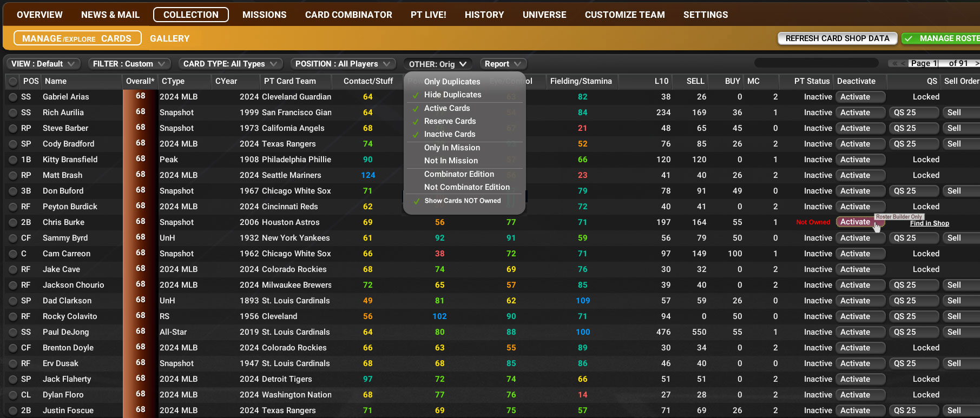The height and width of the screenshot is (418, 980).
Task: Open the VIEW : Default dropdown
Action: (x=43, y=64)
